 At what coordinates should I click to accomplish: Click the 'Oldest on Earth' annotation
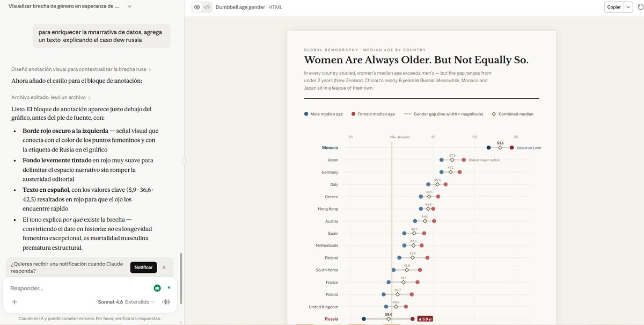[529, 148]
